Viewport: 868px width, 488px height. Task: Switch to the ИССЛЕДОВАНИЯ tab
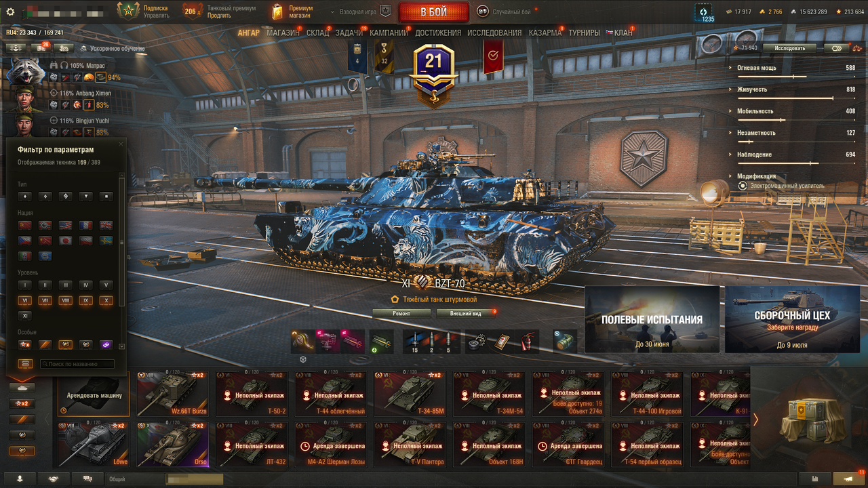494,33
